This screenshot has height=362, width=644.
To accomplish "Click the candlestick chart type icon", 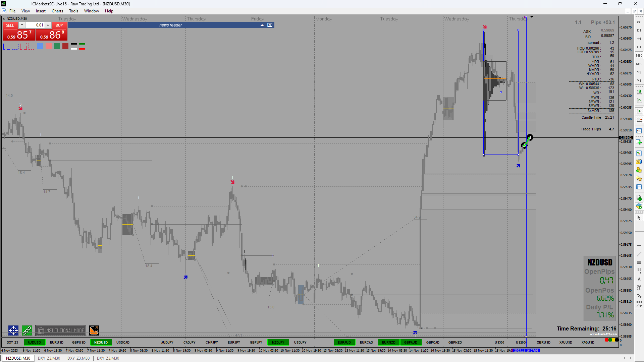I will click(639, 92).
